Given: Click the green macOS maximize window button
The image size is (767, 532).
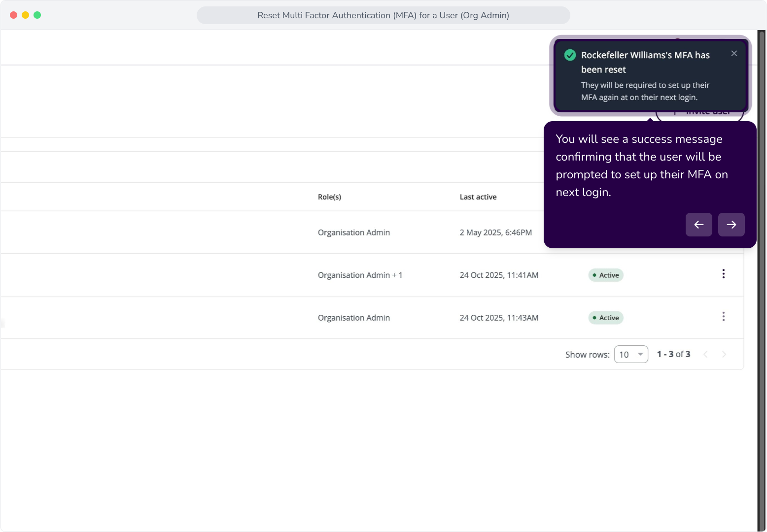Looking at the screenshot, I should pos(37,15).
